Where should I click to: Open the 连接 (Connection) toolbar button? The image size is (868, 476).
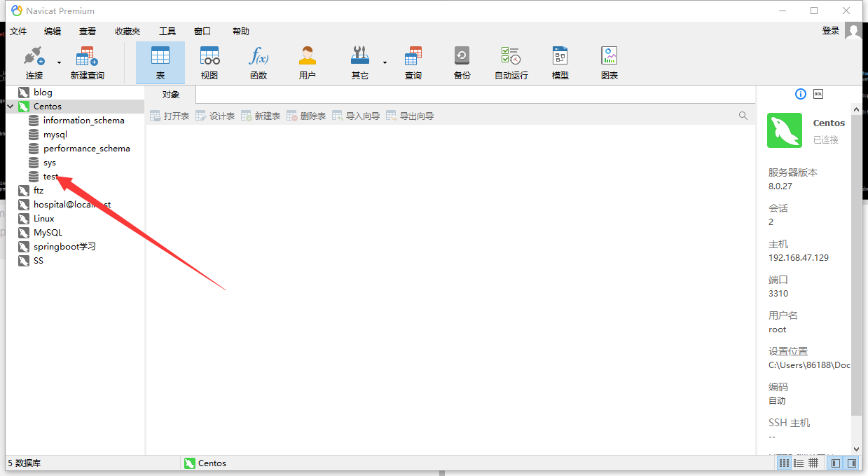[x=34, y=62]
